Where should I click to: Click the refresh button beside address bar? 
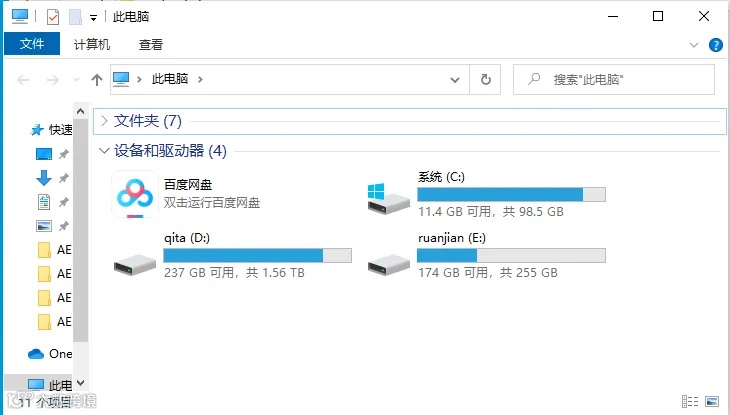(485, 80)
